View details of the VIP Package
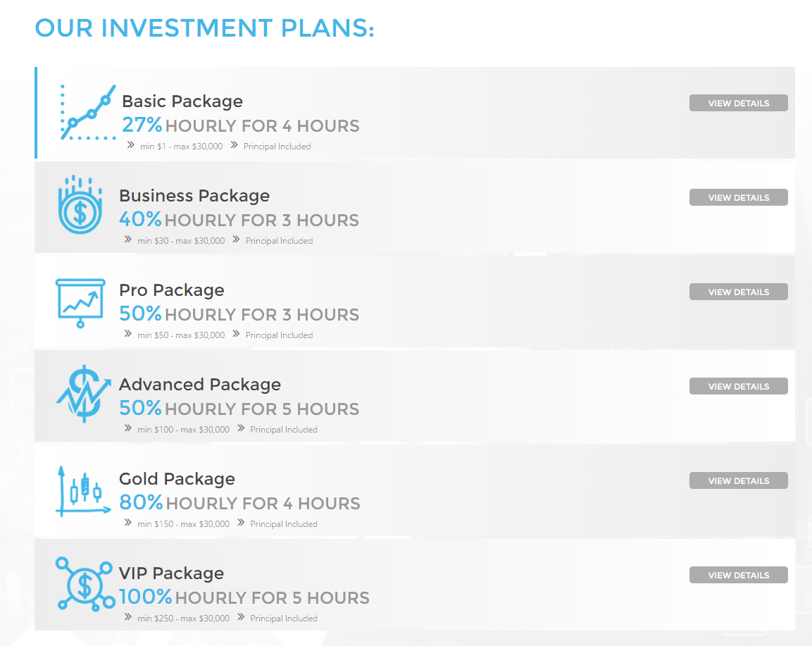812x646 pixels. [738, 576]
